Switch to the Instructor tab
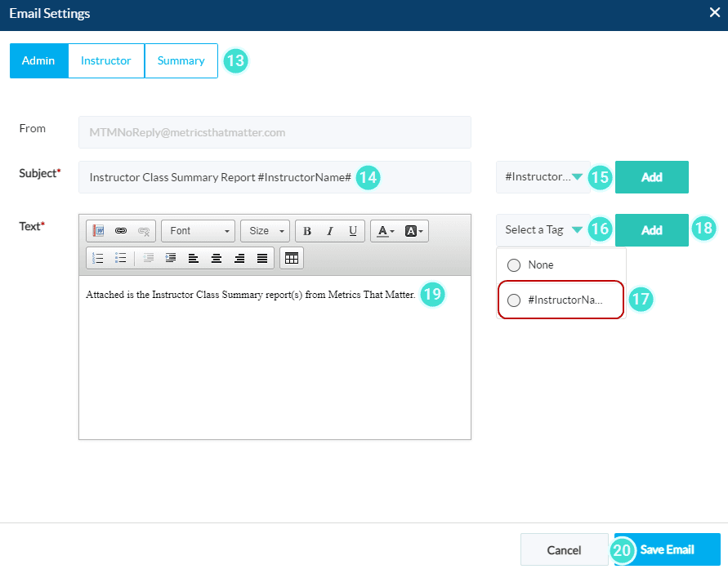 (105, 60)
